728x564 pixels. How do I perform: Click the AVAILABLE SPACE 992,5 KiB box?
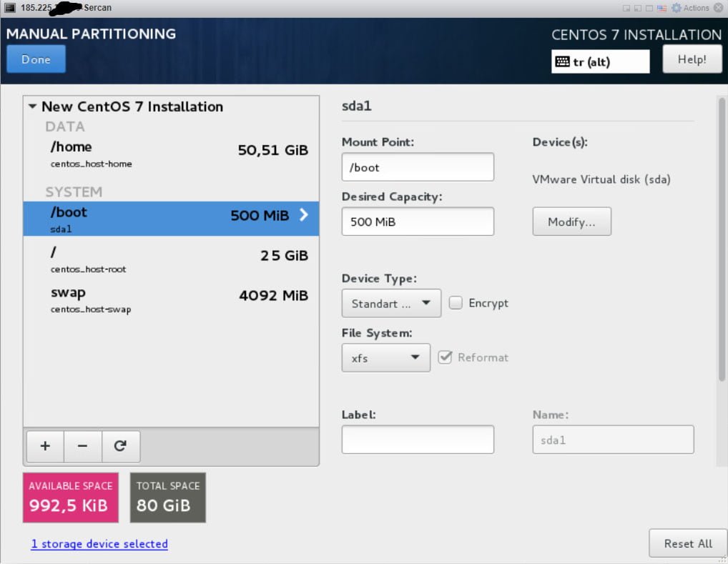coord(71,497)
